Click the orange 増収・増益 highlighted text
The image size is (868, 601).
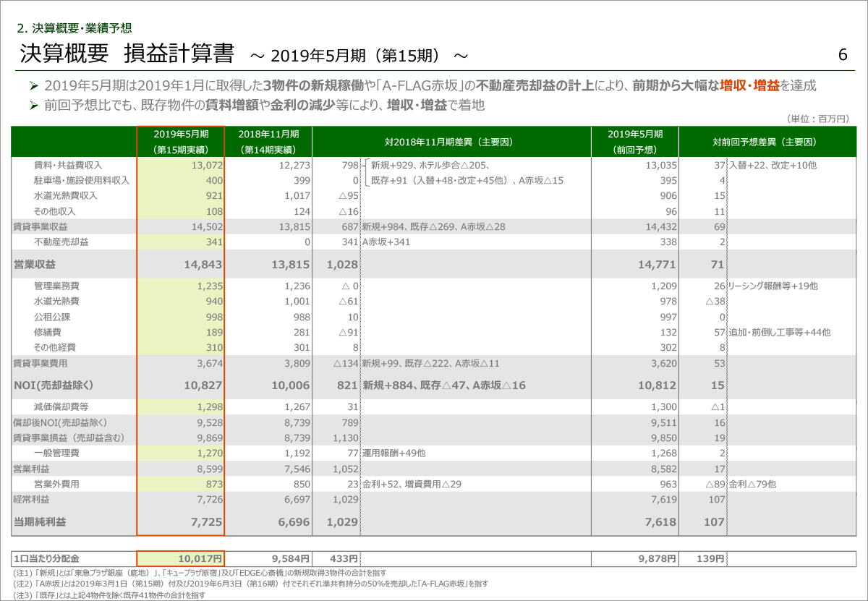pos(749,85)
